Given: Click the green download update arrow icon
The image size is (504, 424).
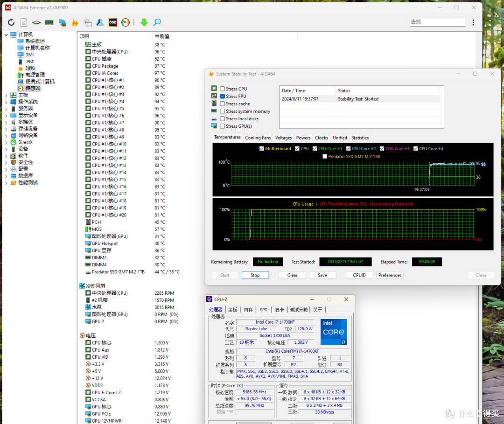Looking at the screenshot, I should tap(144, 22).
